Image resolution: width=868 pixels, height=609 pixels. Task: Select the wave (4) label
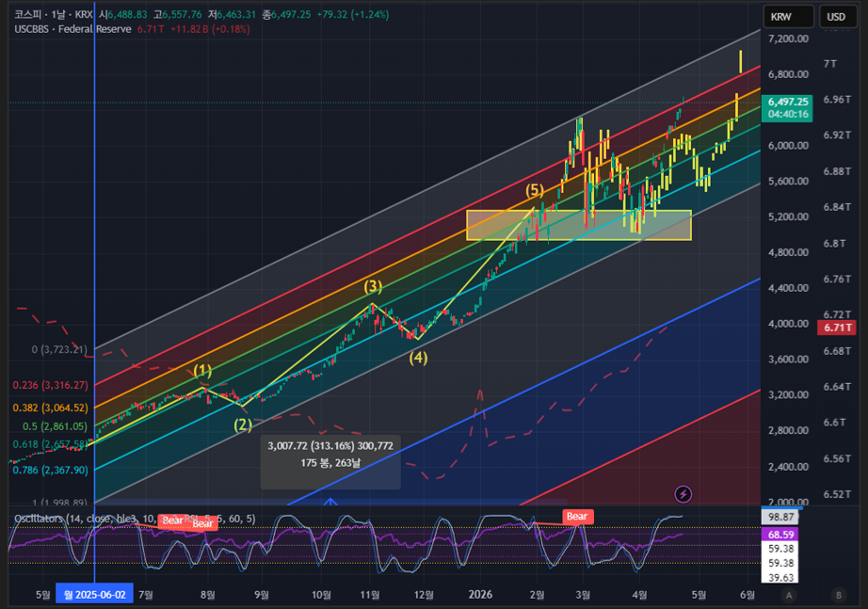click(418, 358)
